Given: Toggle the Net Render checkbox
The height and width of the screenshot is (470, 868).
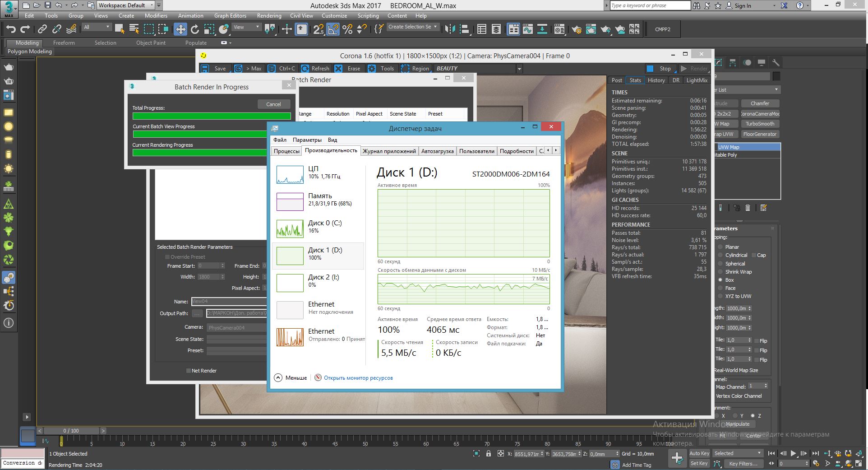Looking at the screenshot, I should (x=189, y=371).
